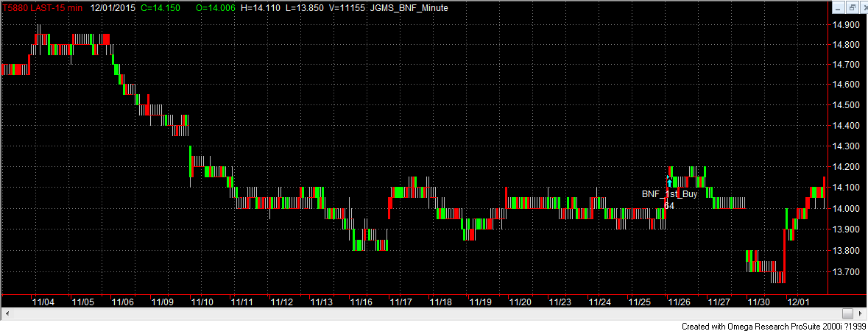Click the 13.700 price axis label

click(x=845, y=272)
